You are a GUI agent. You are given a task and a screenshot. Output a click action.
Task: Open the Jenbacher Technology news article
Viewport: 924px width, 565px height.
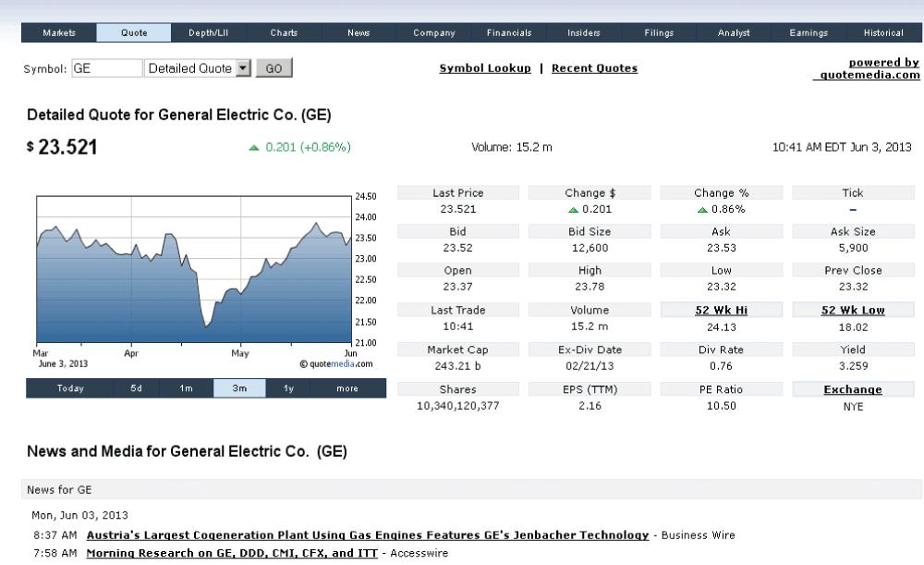click(367, 534)
